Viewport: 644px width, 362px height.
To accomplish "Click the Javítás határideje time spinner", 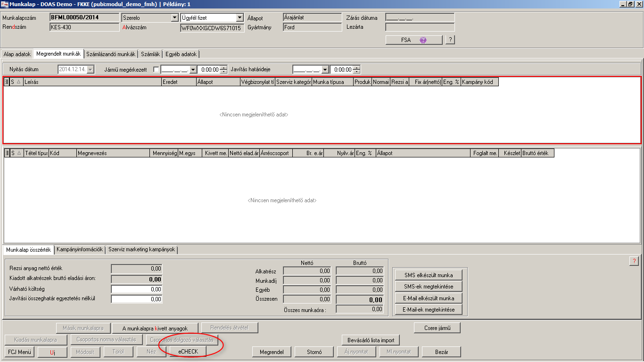I will pyautogui.click(x=357, y=70).
